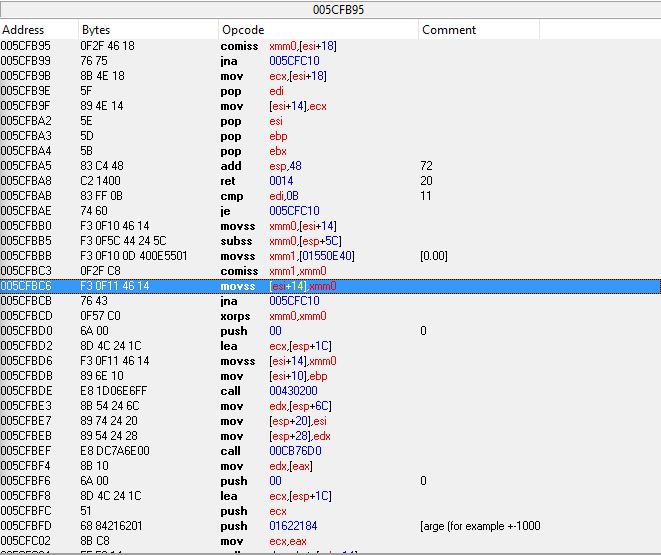Select the highlighted row at address 005CFBC6
Screen dimensions: 661x555
coord(300,286)
